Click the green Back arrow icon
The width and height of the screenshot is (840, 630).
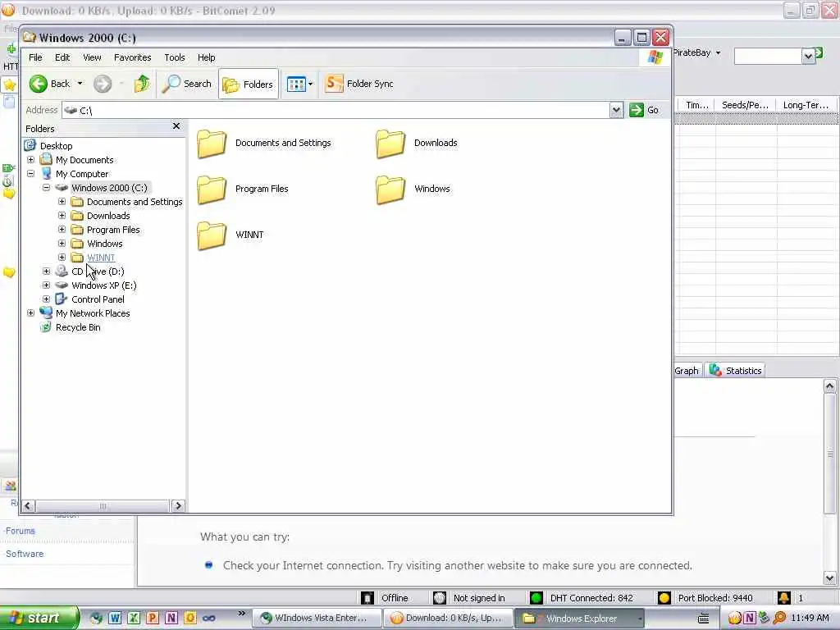tap(38, 84)
